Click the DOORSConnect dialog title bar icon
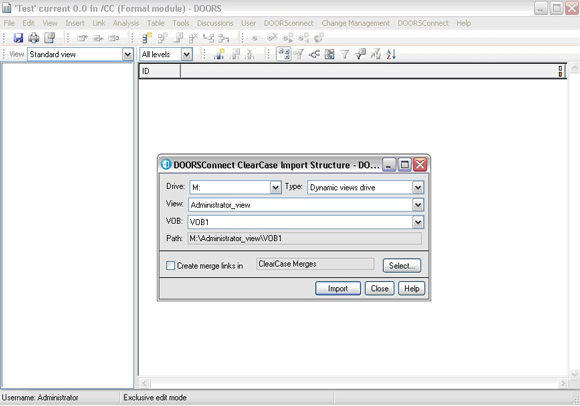 166,165
